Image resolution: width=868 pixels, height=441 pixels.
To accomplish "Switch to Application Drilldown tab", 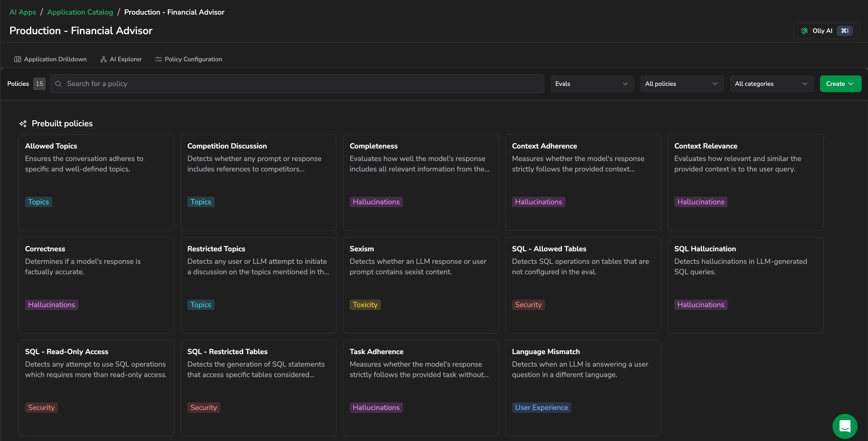I will click(51, 59).
